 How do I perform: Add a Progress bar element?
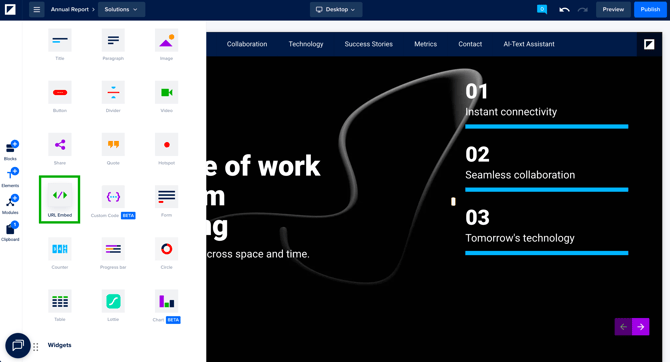point(113,249)
